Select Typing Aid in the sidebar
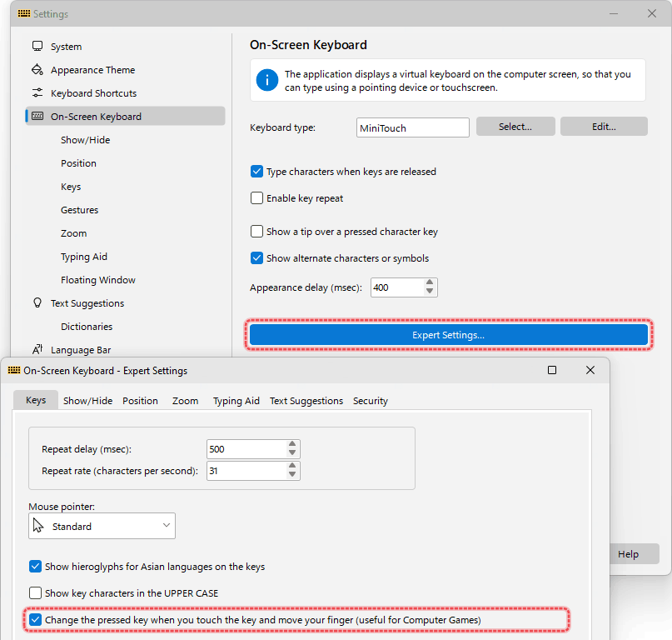Screen dimensions: 672x640 84,257
